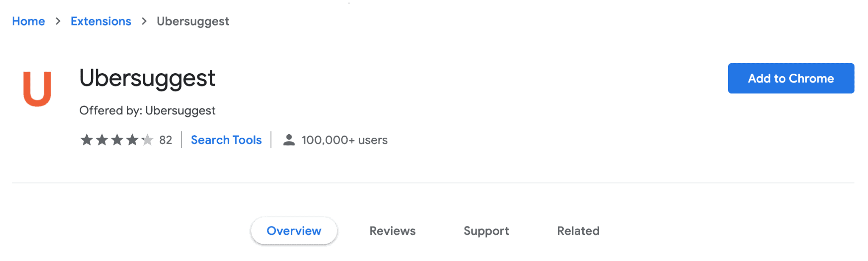Click the Ubersuggest breadcrumb text

(x=193, y=21)
